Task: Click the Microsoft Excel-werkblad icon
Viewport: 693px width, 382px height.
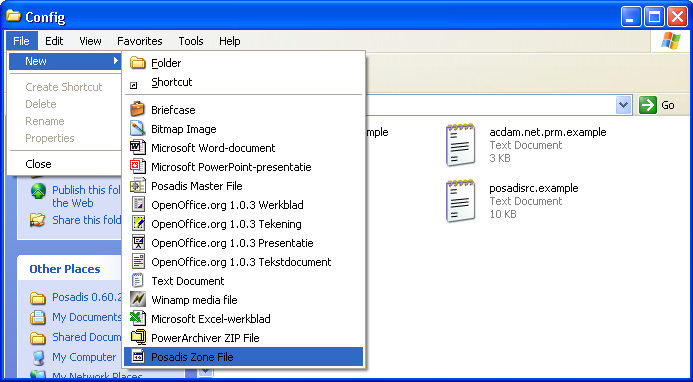Action: point(137,318)
